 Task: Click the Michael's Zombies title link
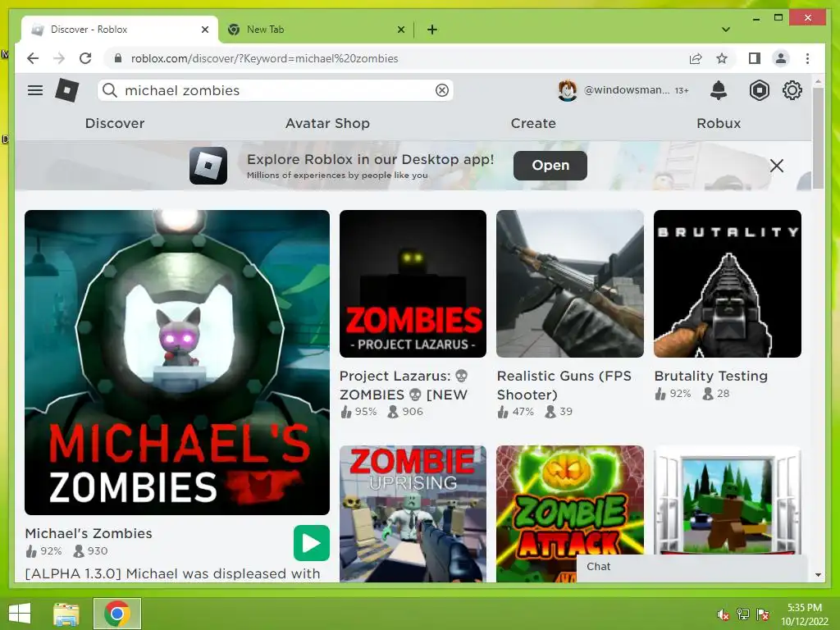[x=89, y=533]
